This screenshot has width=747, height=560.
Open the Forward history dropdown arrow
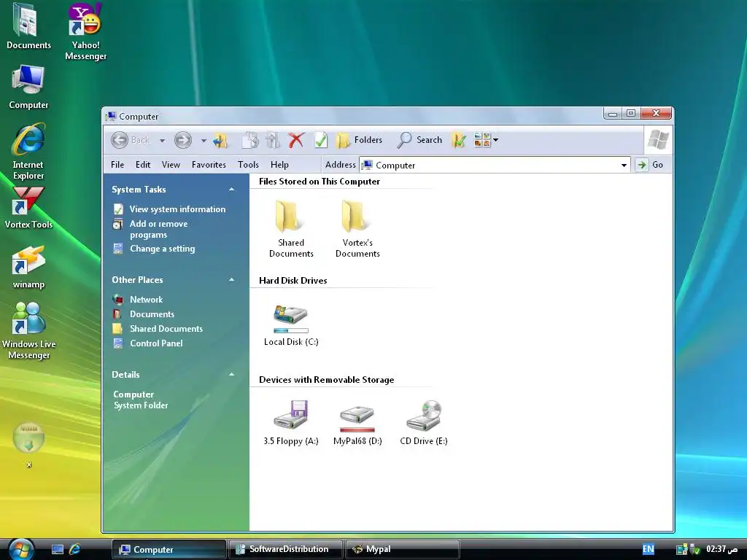(204, 141)
